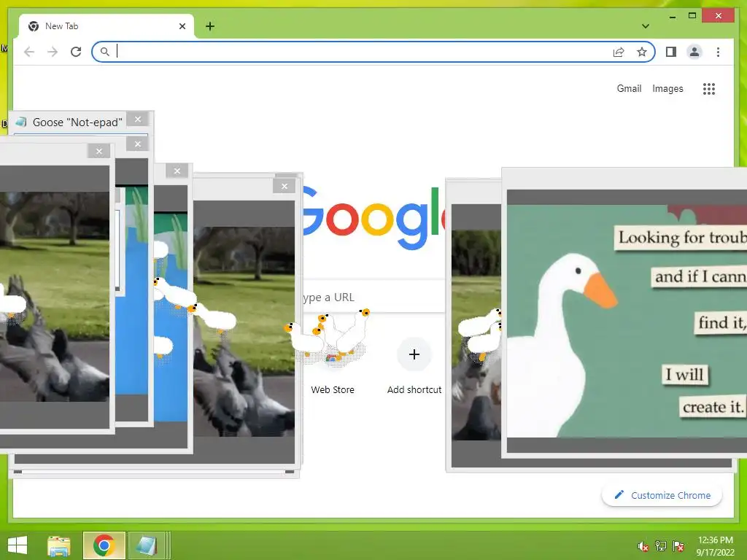Open Chrome's three-dot menu
The width and height of the screenshot is (747, 560).
pyautogui.click(x=718, y=52)
